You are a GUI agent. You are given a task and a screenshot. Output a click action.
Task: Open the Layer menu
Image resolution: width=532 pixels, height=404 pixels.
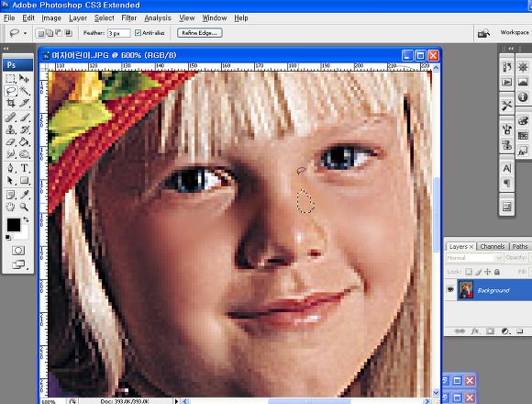(78, 18)
